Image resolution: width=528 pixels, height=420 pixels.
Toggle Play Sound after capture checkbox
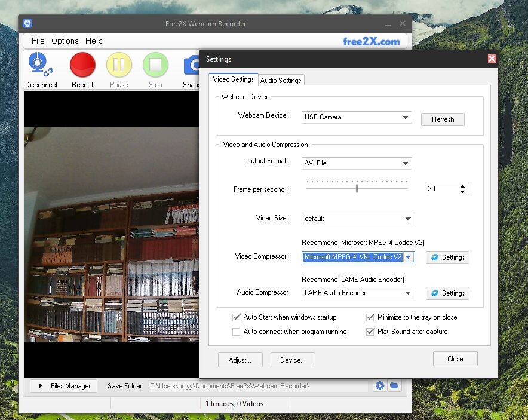tap(370, 332)
